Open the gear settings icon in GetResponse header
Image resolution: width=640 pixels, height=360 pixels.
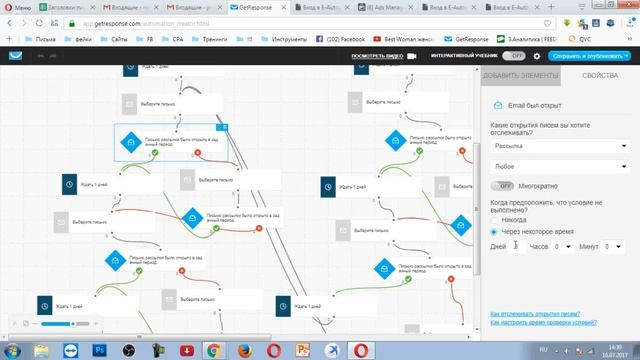pyautogui.click(x=537, y=56)
